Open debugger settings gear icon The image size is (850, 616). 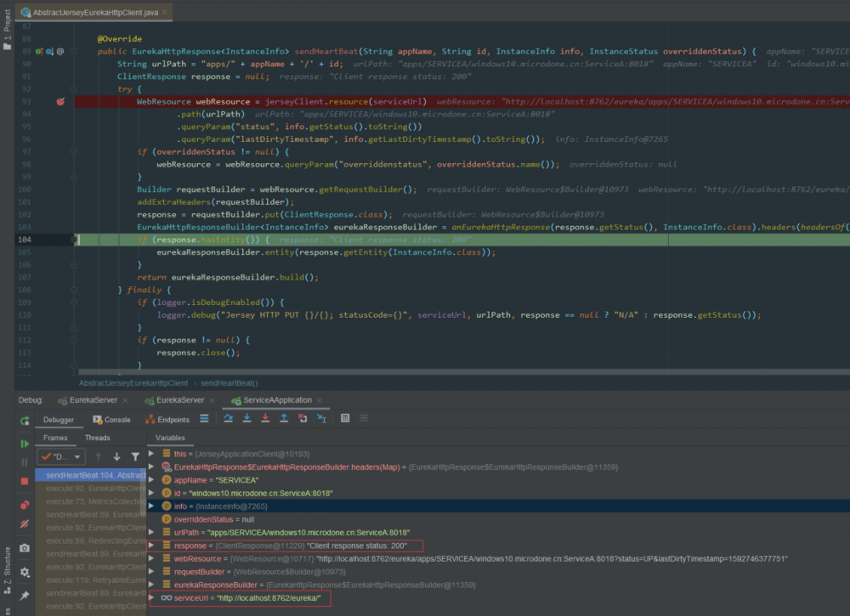25,572
